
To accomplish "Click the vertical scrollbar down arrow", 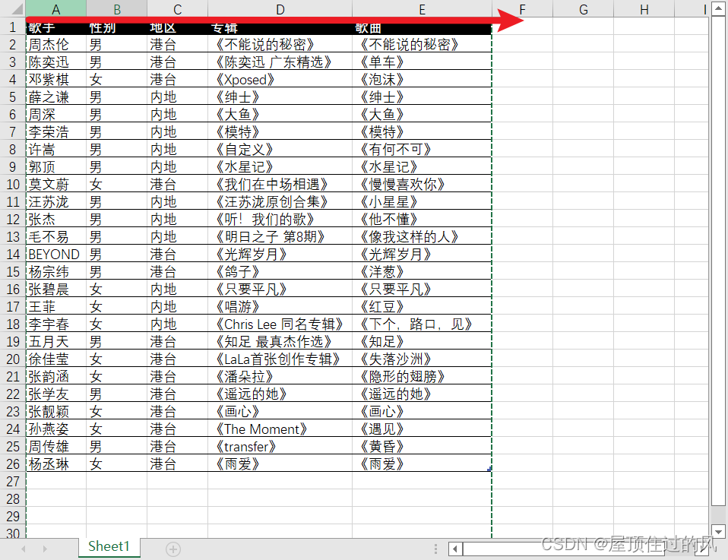I will [x=718, y=532].
